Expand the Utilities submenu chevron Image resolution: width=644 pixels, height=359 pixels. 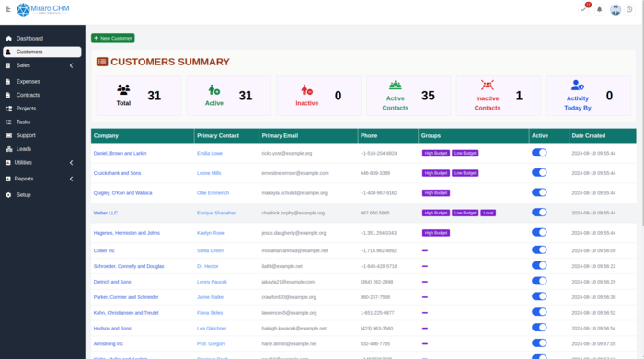72,163
